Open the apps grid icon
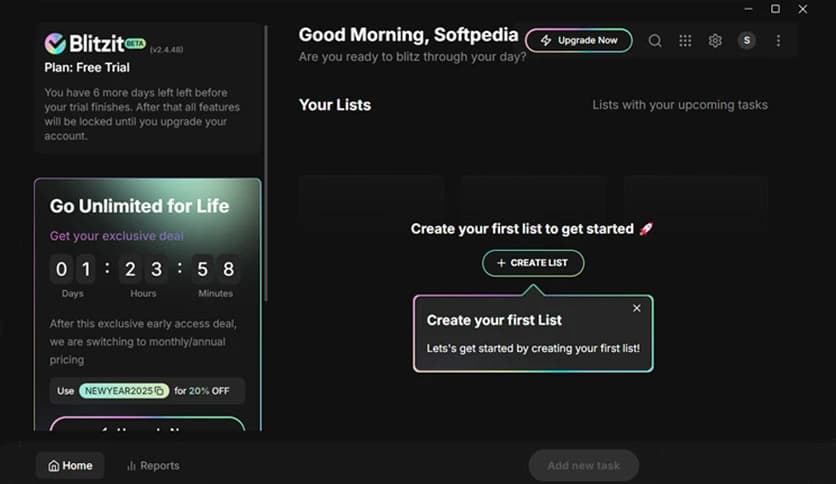Screen dimensions: 836x484 pos(685,41)
